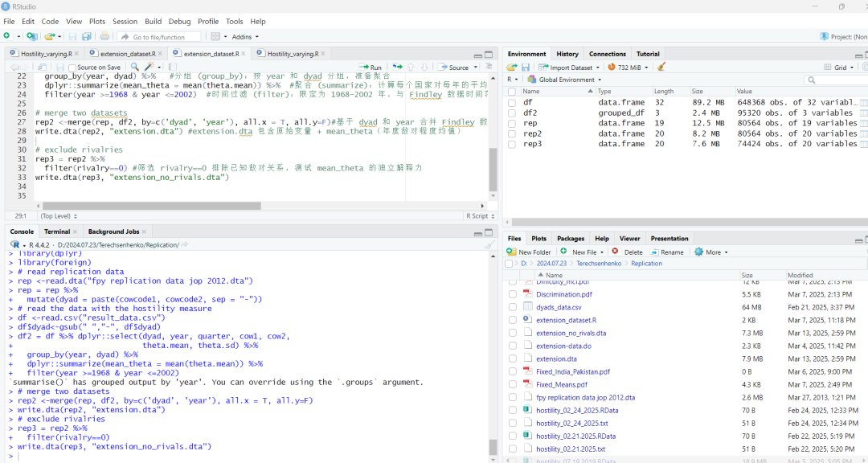This screenshot has height=463, width=868.
Task: Switch to the History tab
Action: (x=567, y=54)
